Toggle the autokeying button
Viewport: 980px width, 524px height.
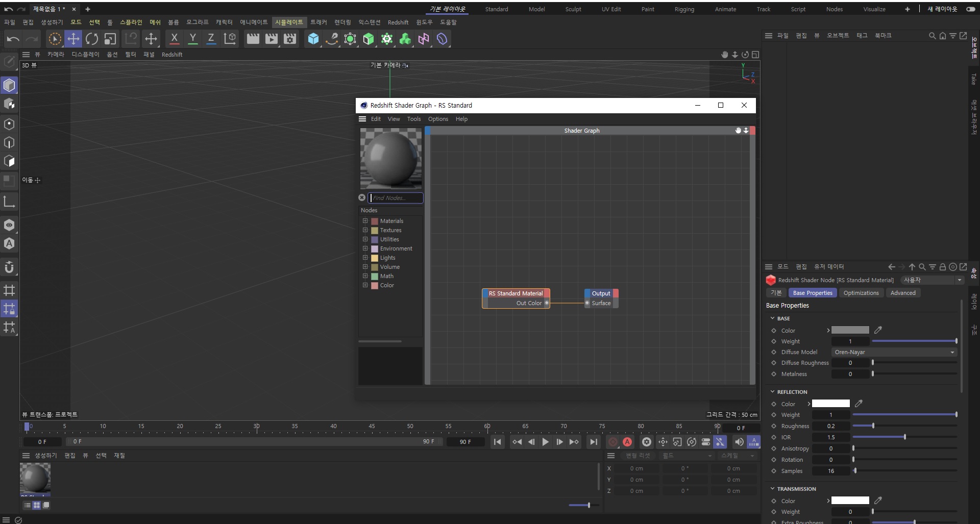(x=627, y=442)
